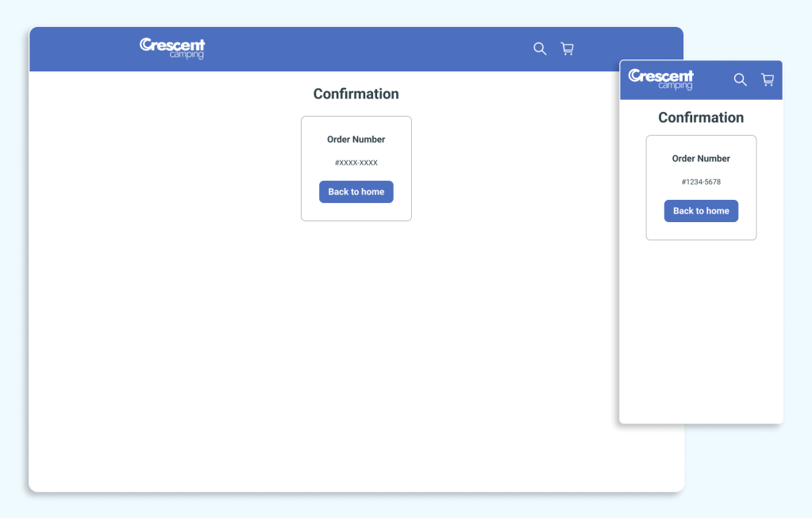This screenshot has height=518, width=812.
Task: Click the desktop Confirmation heading
Action: pyautogui.click(x=356, y=94)
